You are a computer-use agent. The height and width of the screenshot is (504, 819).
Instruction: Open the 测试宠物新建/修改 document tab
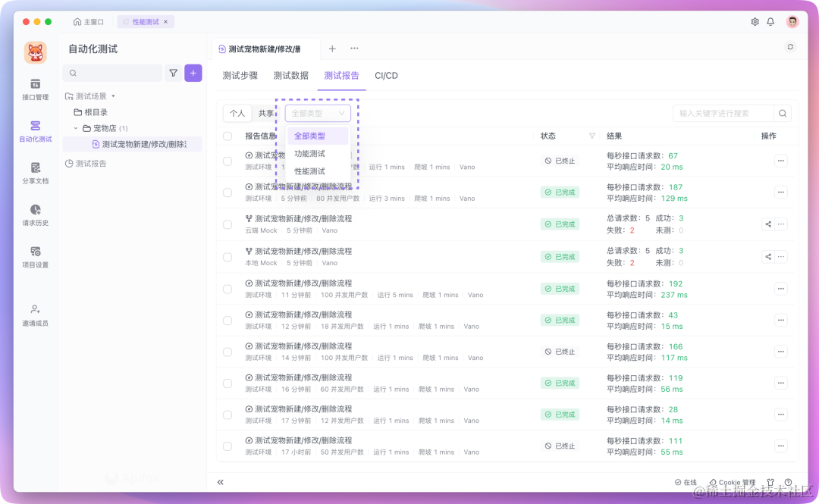266,49
